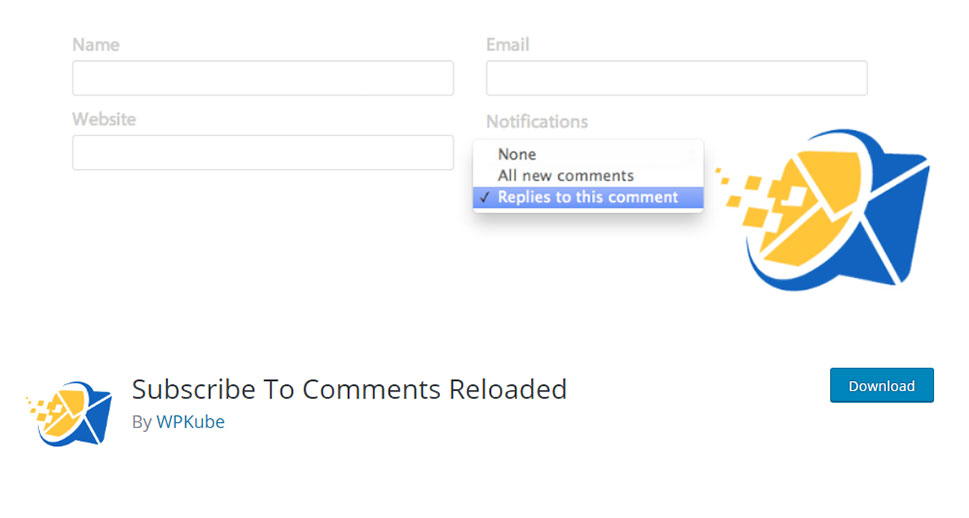Click the Website field label
The height and width of the screenshot is (518, 969).
[x=104, y=119]
